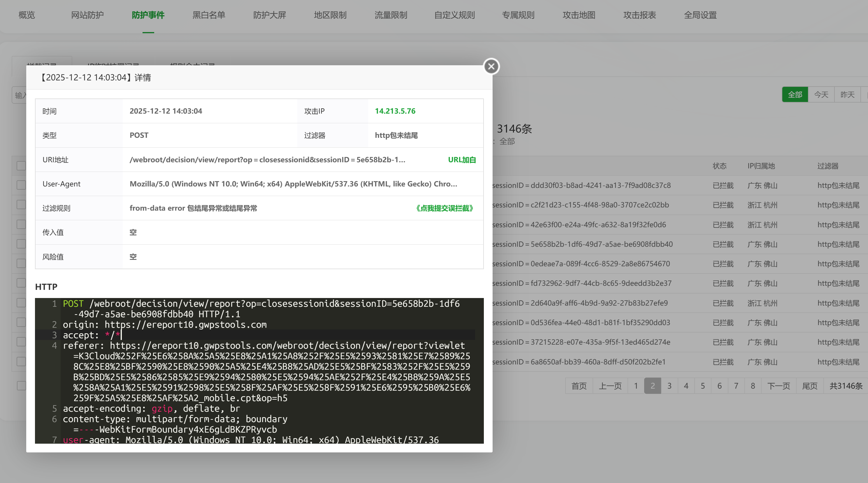The image size is (868, 483).
Task: Go to page 3 of results
Action: coord(669,386)
